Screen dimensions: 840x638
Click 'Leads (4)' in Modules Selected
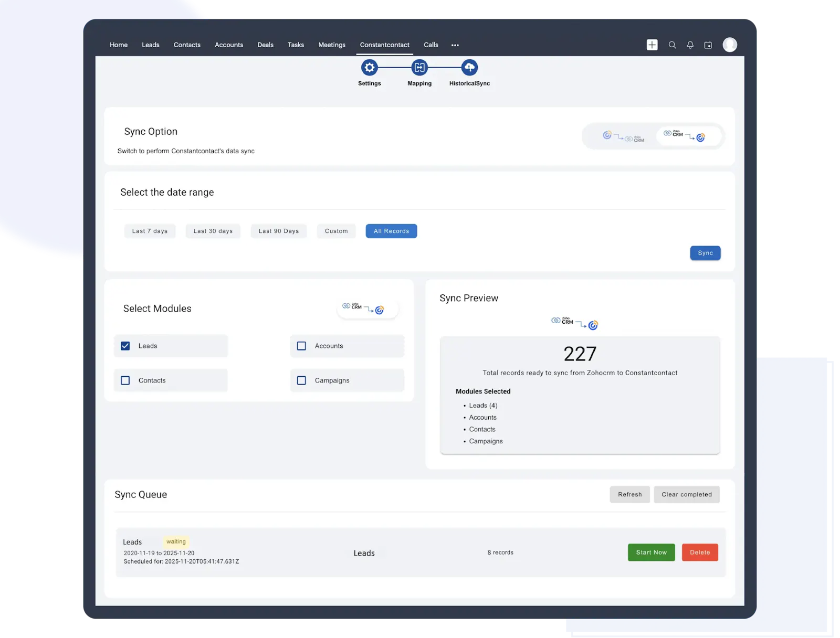click(483, 406)
